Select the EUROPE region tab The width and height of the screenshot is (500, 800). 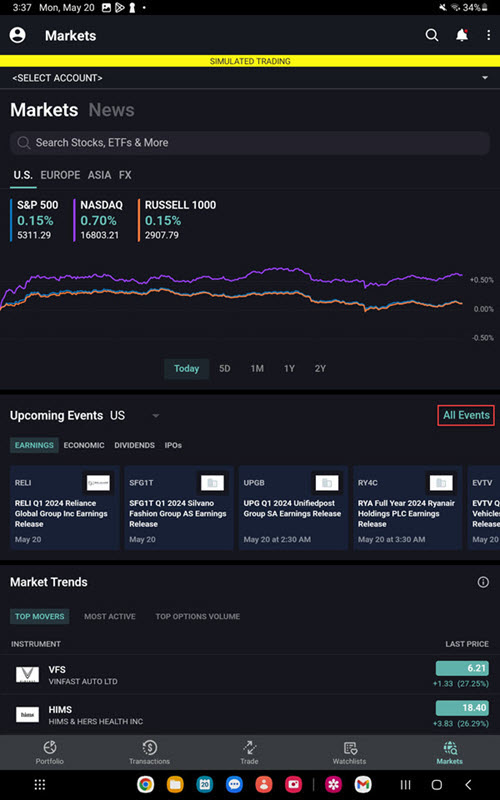point(60,175)
